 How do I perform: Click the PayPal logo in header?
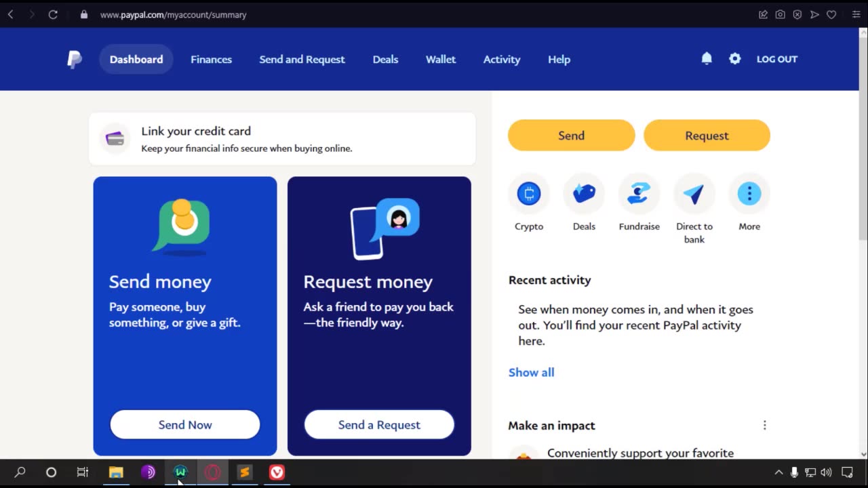tap(75, 60)
